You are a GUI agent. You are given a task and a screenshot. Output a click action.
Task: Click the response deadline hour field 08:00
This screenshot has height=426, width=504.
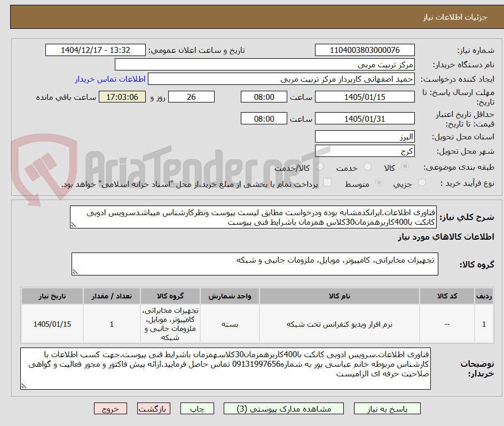[x=264, y=97]
